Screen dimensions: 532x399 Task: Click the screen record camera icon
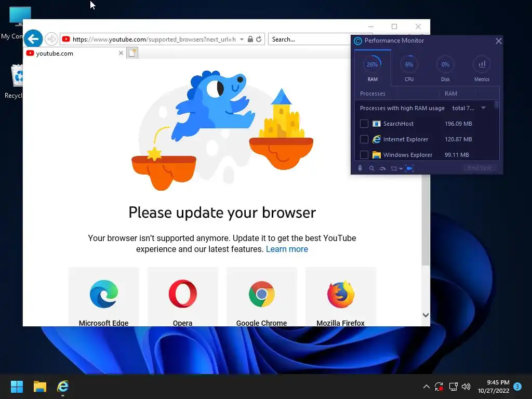click(x=409, y=168)
